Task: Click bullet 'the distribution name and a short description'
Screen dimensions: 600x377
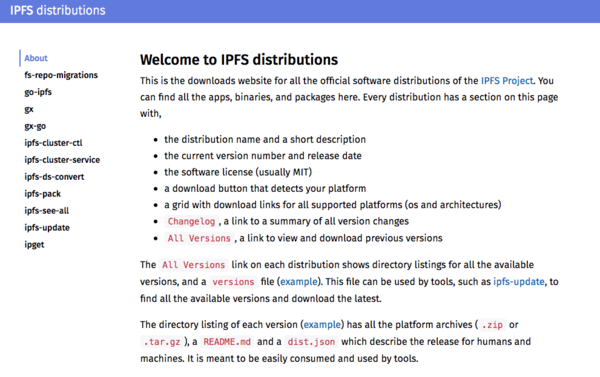Action: click(x=265, y=139)
